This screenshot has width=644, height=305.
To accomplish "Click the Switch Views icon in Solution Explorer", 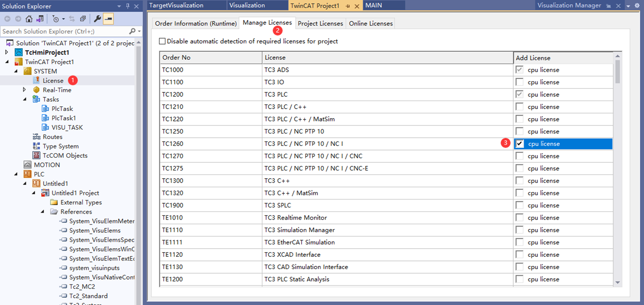I will click(x=40, y=19).
